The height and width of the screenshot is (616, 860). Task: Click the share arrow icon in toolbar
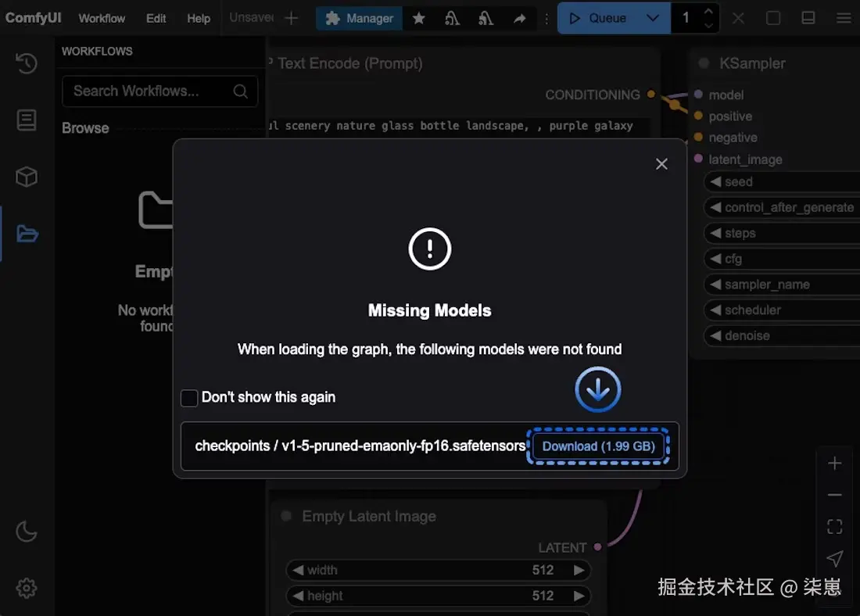(519, 19)
